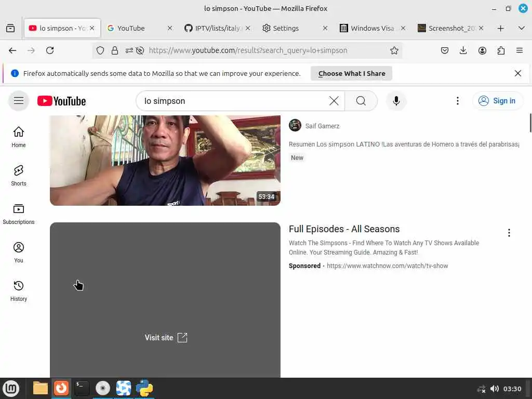Reload the current page
This screenshot has width=532, height=399.
click(50, 50)
